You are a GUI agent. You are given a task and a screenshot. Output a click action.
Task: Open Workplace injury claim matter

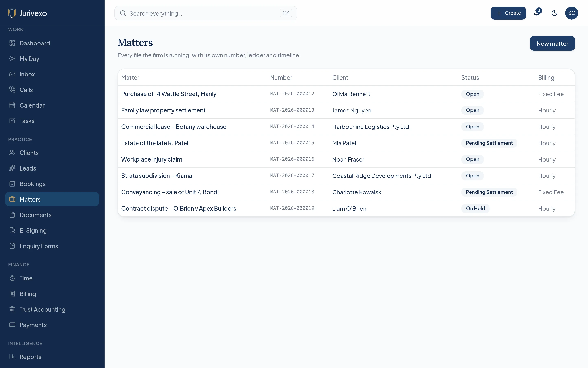152,159
